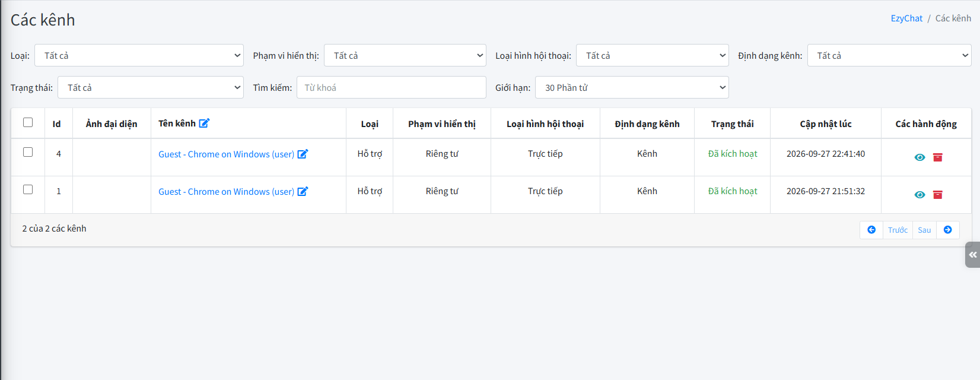Click timestamp 2026-09-27 22:41:40
The height and width of the screenshot is (380, 980).
[826, 154]
